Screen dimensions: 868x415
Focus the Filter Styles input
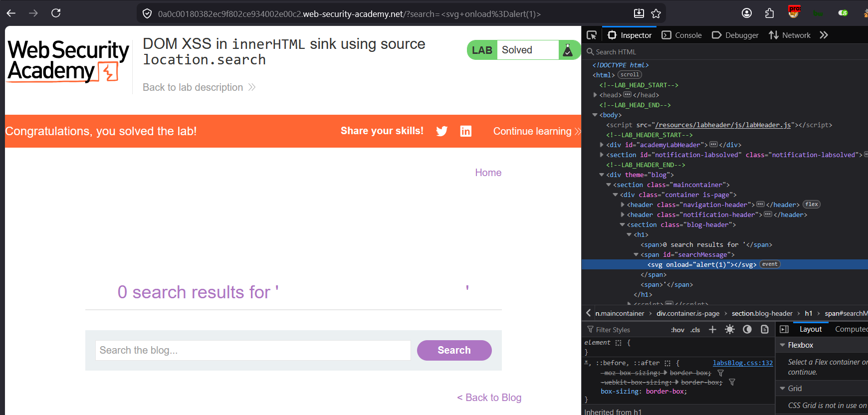(x=626, y=330)
